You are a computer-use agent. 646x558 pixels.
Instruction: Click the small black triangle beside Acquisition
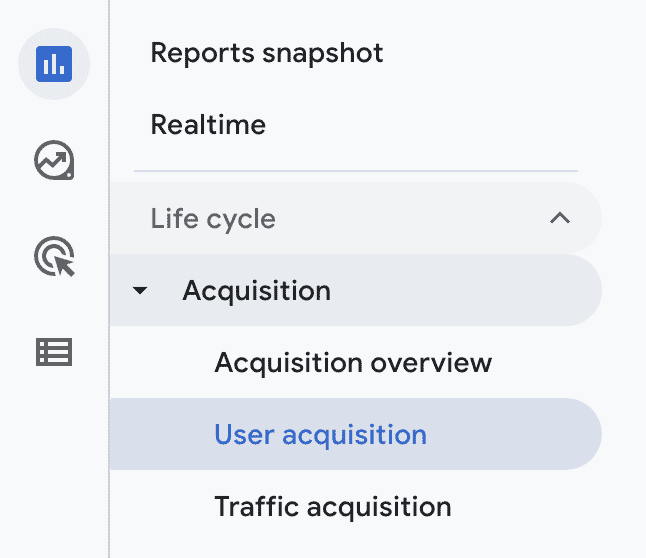(140, 291)
